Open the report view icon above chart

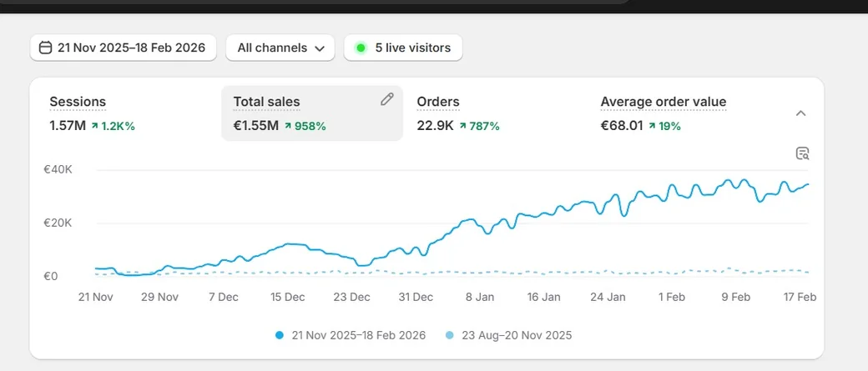point(803,153)
